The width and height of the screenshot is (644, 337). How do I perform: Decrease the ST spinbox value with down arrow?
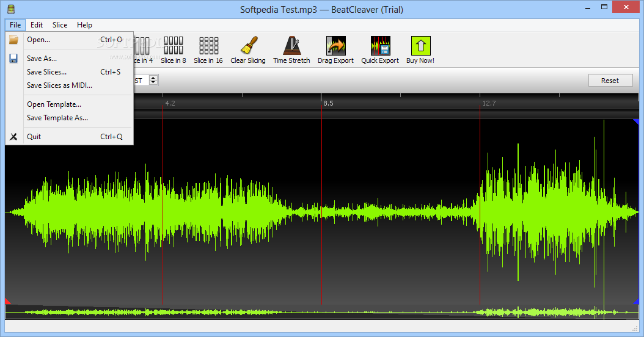point(153,82)
